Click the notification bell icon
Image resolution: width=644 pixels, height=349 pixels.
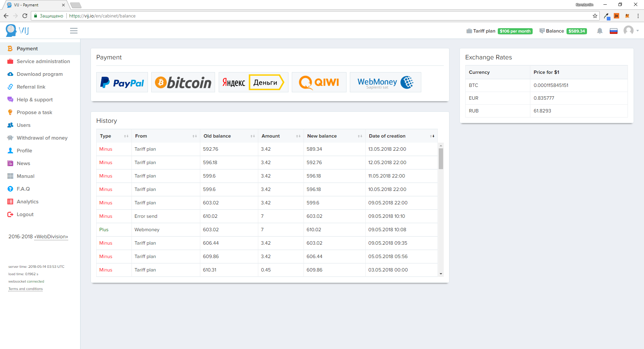pos(600,31)
